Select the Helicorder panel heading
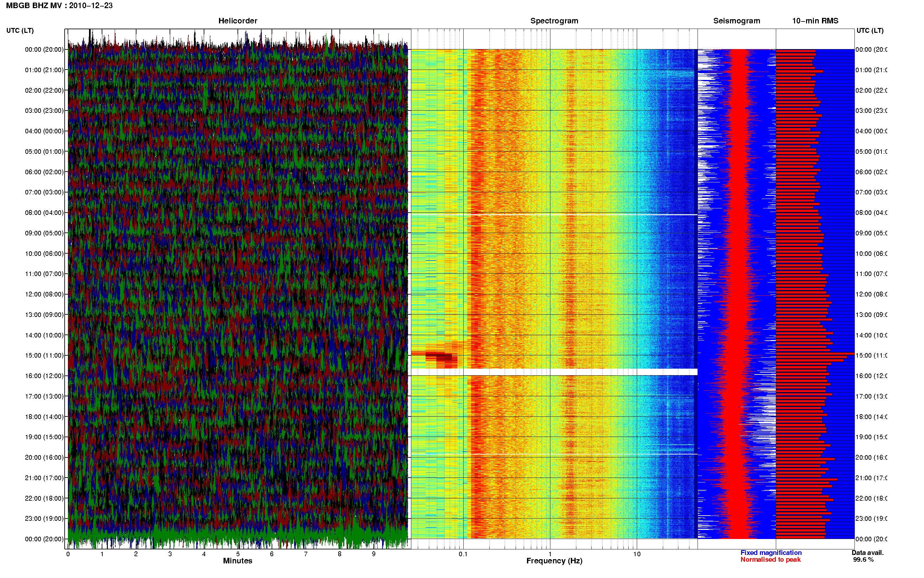 click(x=237, y=21)
